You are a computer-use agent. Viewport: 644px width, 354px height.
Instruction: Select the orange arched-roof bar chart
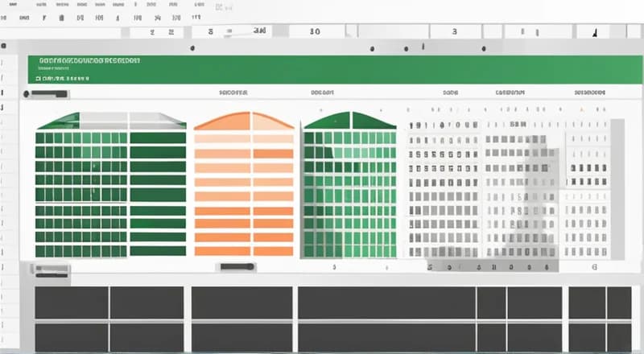click(244, 185)
